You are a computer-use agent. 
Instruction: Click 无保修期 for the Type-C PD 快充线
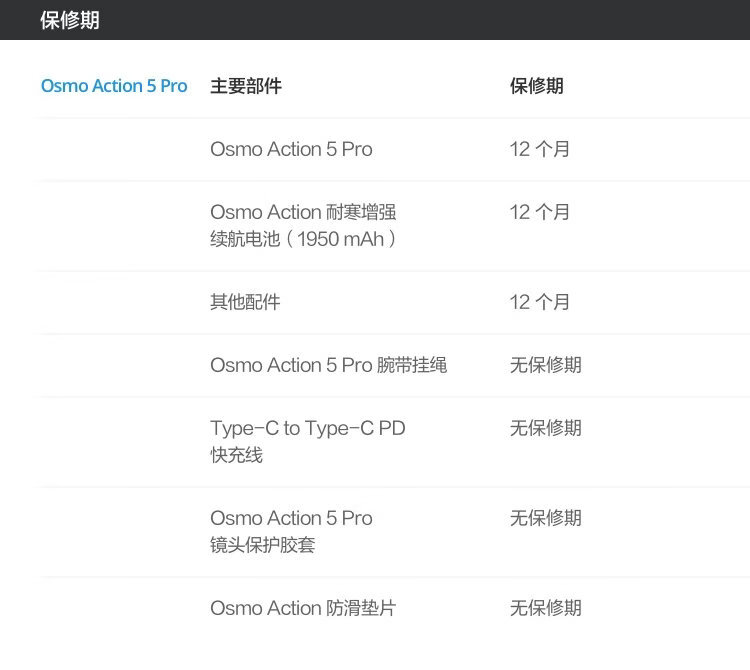[545, 428]
